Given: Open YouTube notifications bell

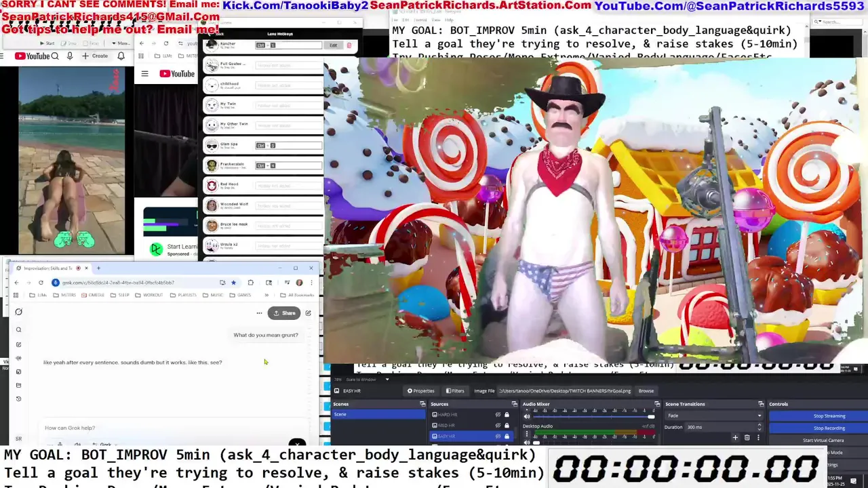Looking at the screenshot, I should coord(121,56).
